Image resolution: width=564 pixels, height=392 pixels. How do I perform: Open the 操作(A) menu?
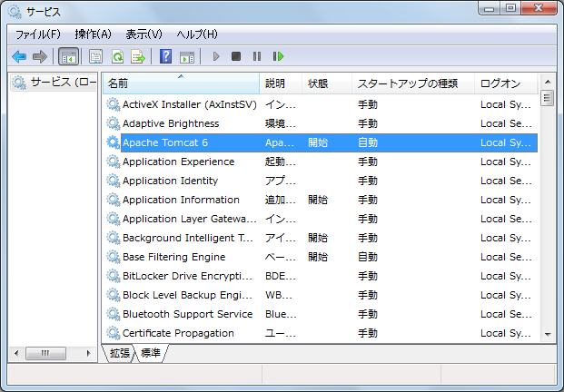click(93, 34)
